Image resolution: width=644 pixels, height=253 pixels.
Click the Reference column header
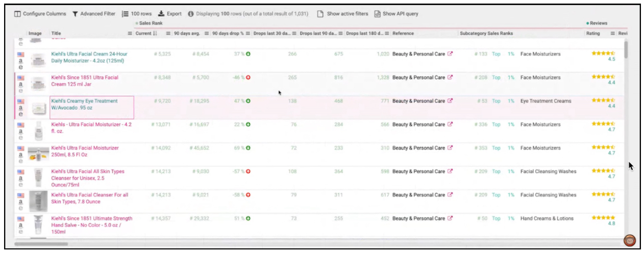[403, 34]
